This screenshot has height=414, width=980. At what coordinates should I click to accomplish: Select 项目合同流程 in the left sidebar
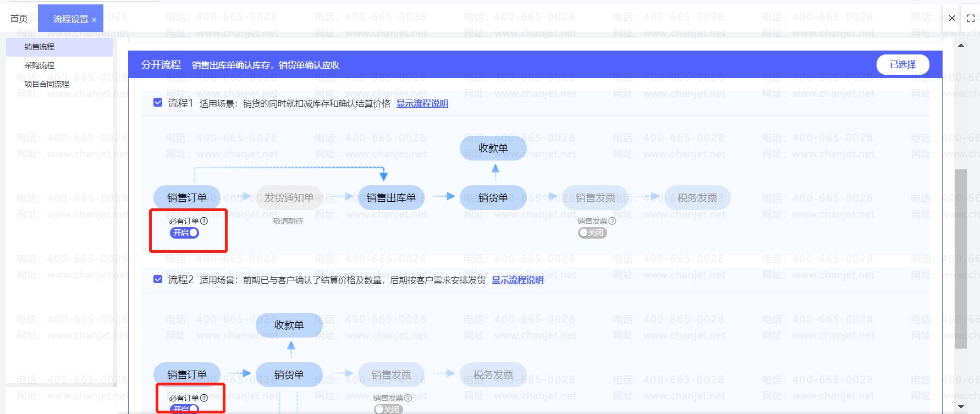coord(47,84)
